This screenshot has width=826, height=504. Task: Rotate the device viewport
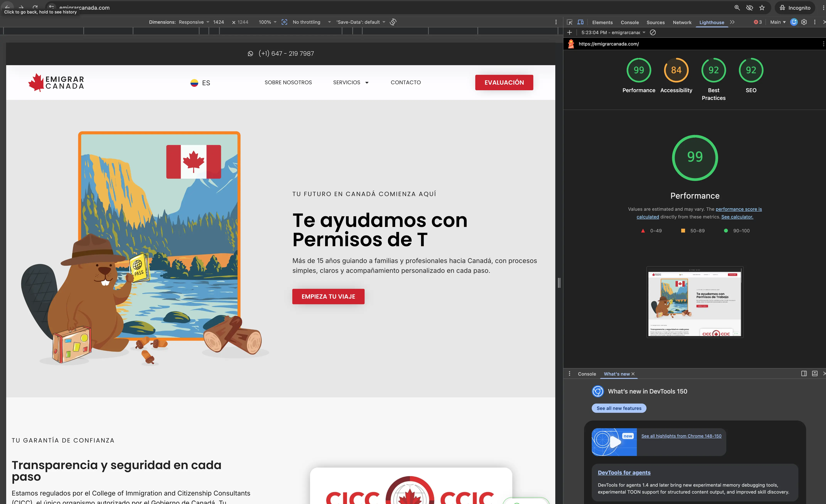(393, 22)
